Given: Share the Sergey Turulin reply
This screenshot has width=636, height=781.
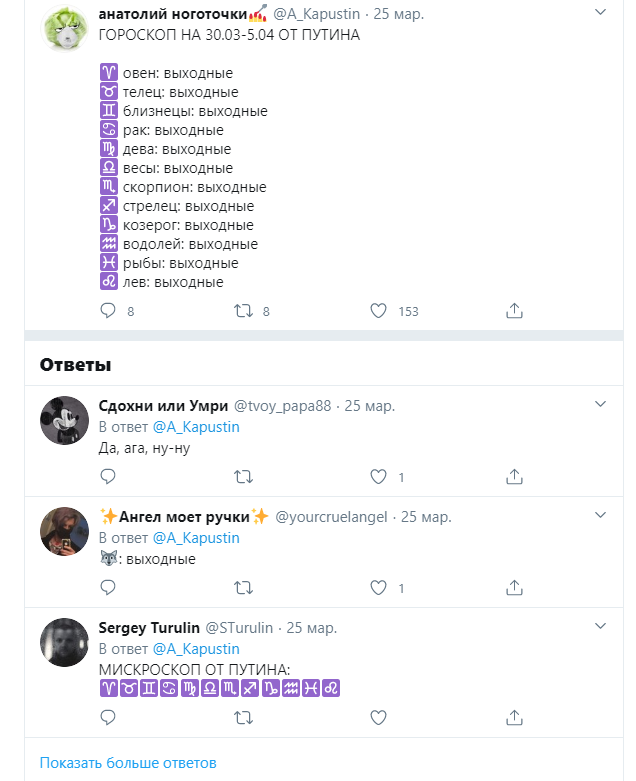Looking at the screenshot, I should pos(514,718).
